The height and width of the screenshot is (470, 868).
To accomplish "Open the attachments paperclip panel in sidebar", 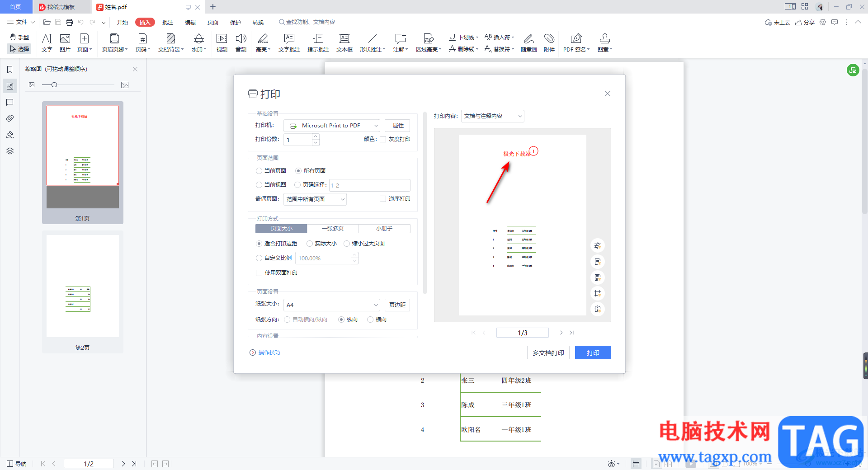I will 9,118.
